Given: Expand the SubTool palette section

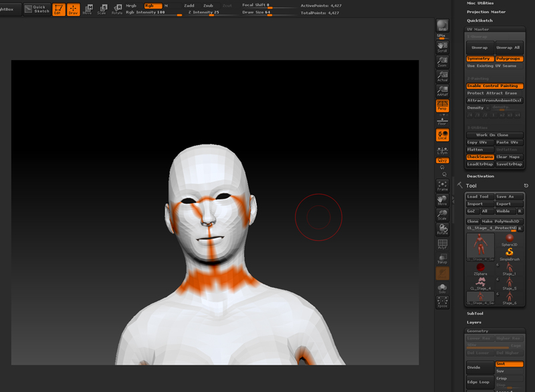Looking at the screenshot, I should [475, 313].
